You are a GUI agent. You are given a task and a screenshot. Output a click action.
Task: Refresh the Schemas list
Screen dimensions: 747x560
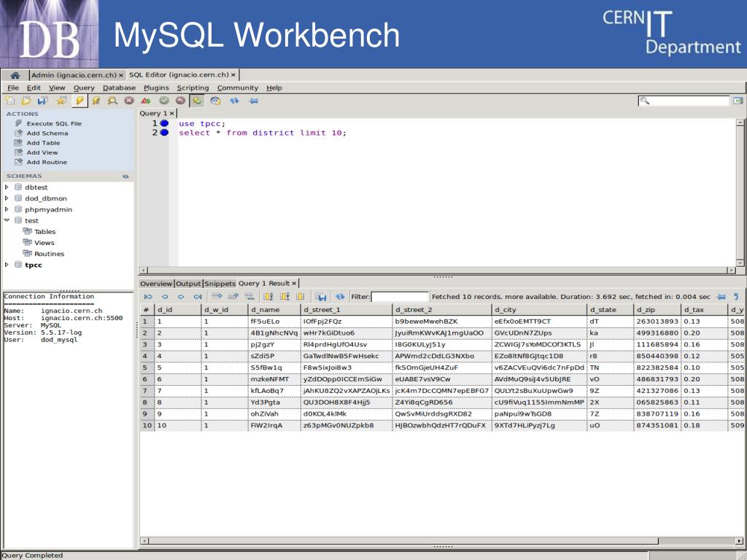(x=125, y=176)
